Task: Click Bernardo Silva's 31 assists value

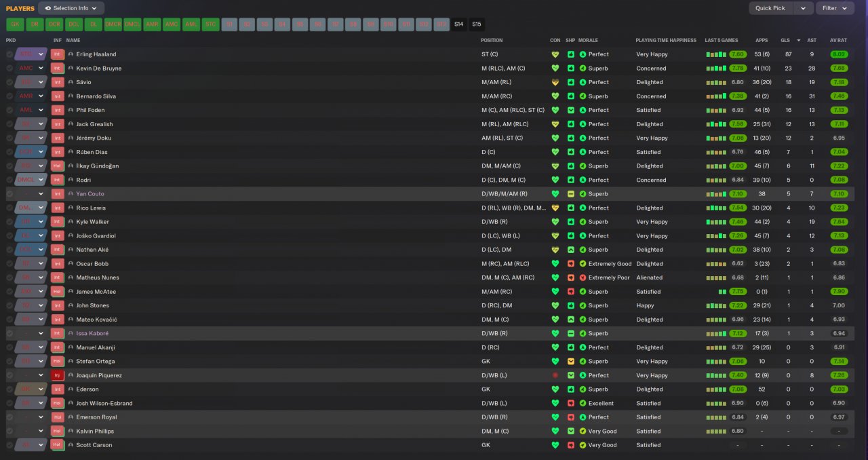Action: click(811, 96)
